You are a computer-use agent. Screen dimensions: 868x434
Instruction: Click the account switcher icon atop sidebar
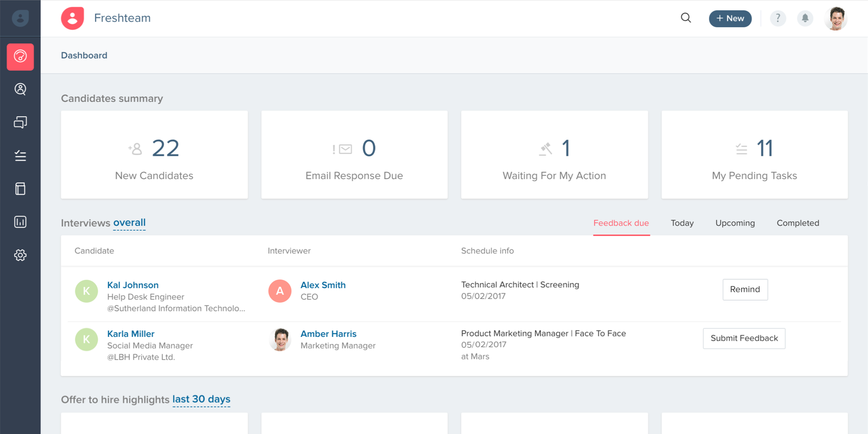coord(20,18)
